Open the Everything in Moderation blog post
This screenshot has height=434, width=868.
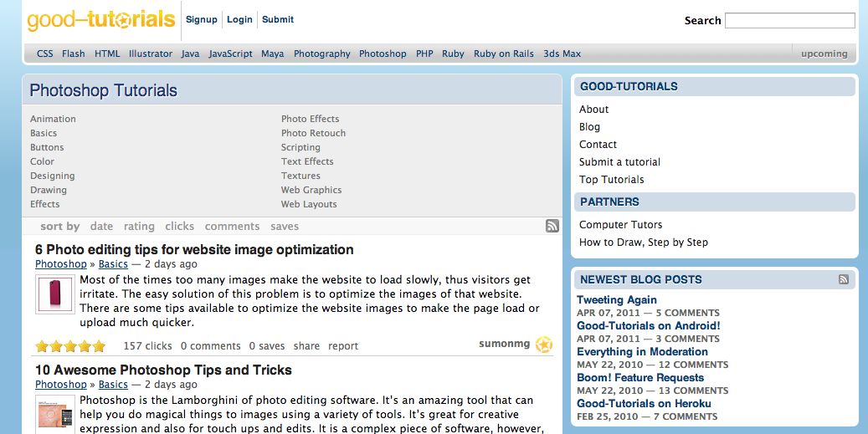(642, 351)
